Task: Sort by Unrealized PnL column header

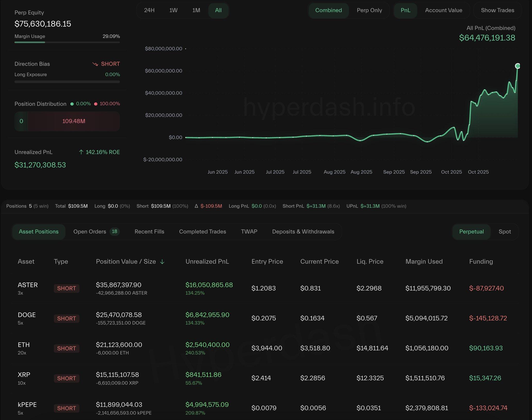Action: (x=207, y=262)
